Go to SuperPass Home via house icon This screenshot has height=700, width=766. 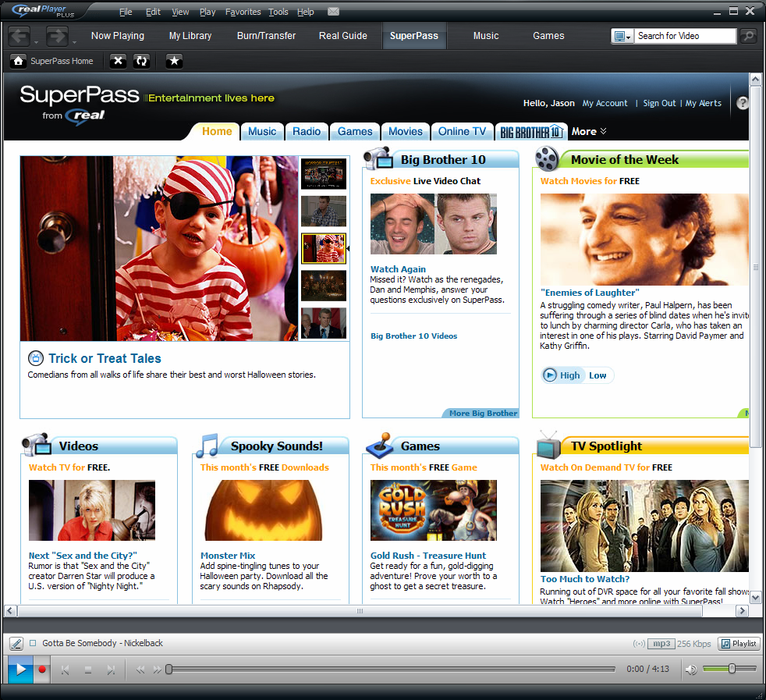click(18, 61)
